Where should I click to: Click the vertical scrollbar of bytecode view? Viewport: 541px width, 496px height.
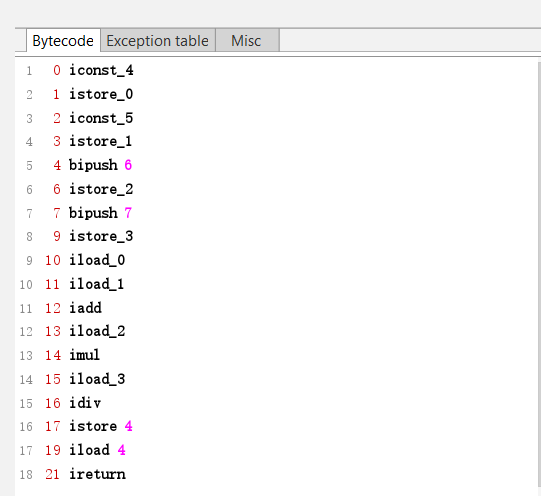539,276
